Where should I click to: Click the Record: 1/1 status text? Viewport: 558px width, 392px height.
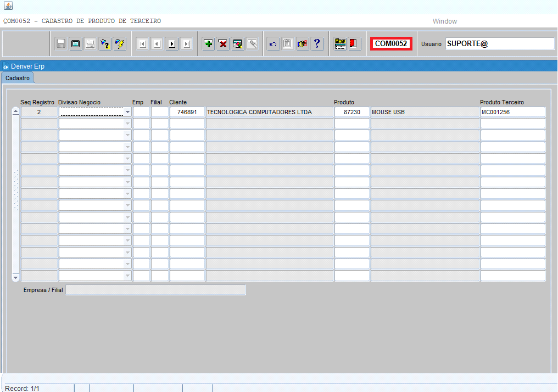coord(22,389)
